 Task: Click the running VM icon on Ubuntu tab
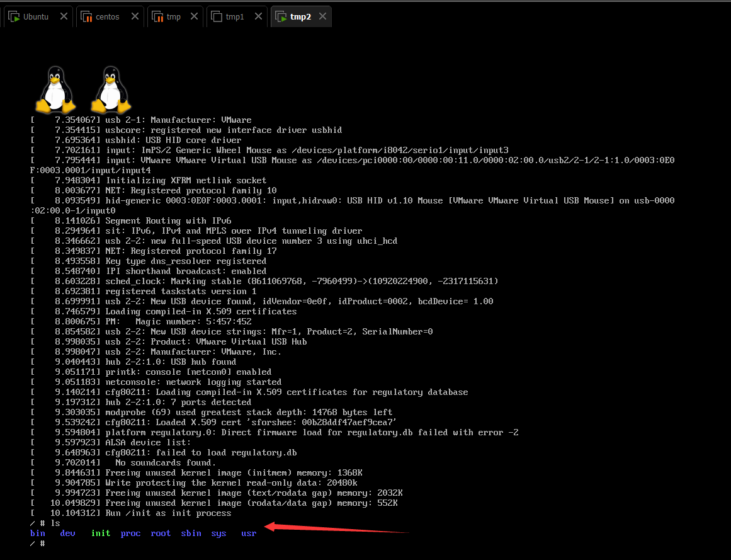[x=13, y=17]
